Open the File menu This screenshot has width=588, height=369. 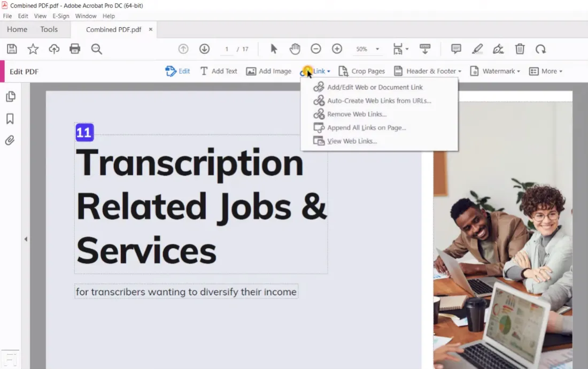coord(7,16)
